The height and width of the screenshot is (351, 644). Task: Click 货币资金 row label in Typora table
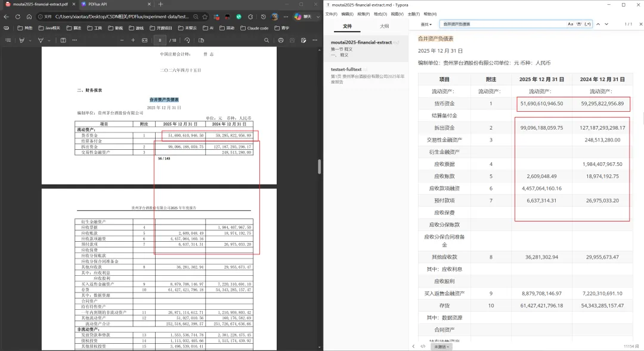pos(444,104)
